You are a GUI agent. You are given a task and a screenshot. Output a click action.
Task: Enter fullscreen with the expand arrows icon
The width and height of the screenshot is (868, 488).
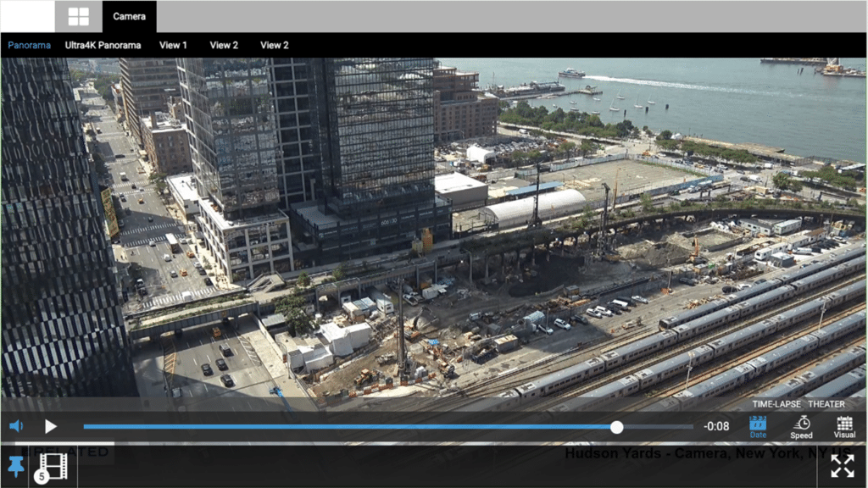pos(842,466)
